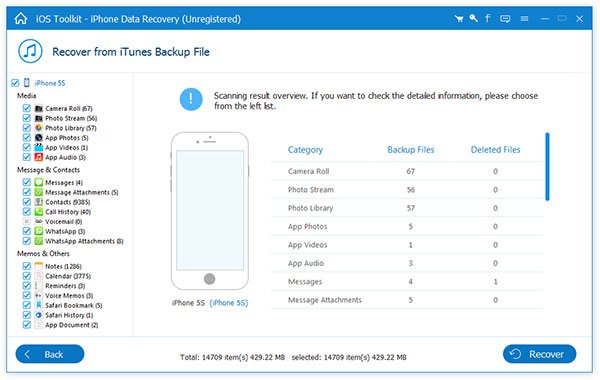Uncheck the iPhone 5S device checkbox
600x380 pixels.
pos(15,83)
